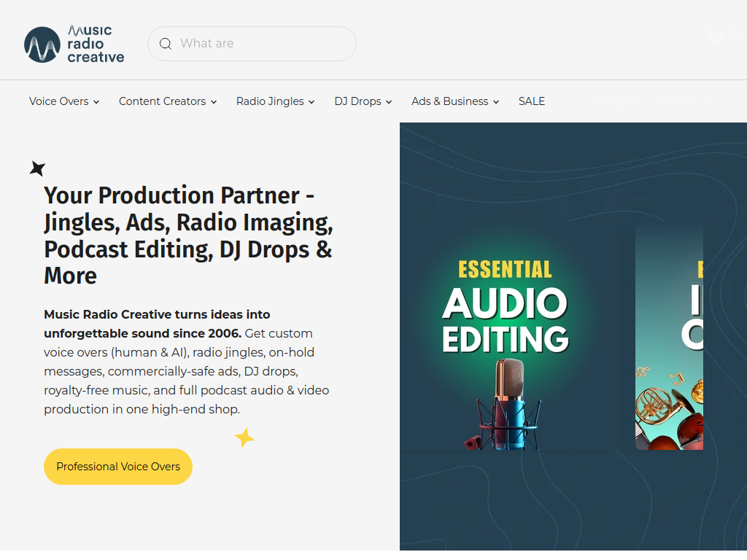Click the magnifying glass search icon
Screen dimensions: 747x560
(166, 44)
